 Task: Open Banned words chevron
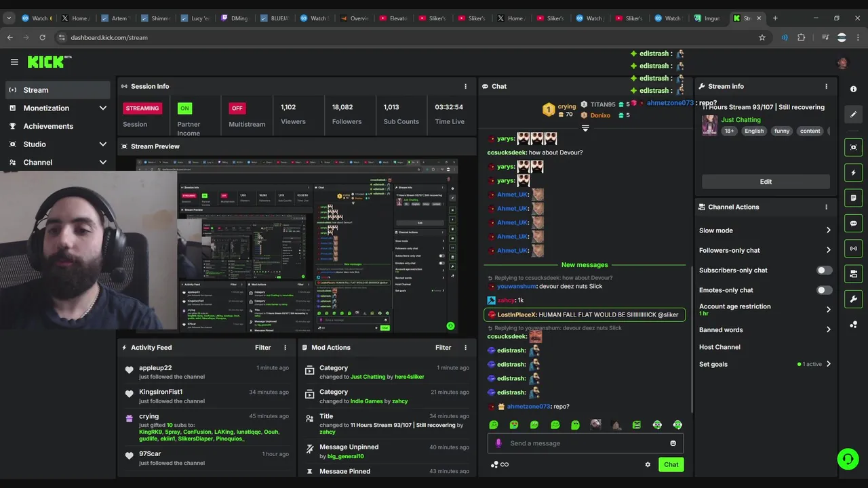828,330
